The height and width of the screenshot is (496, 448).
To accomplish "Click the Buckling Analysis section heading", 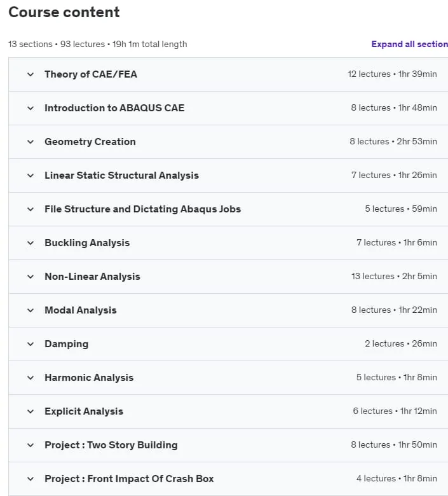I will tap(87, 243).
